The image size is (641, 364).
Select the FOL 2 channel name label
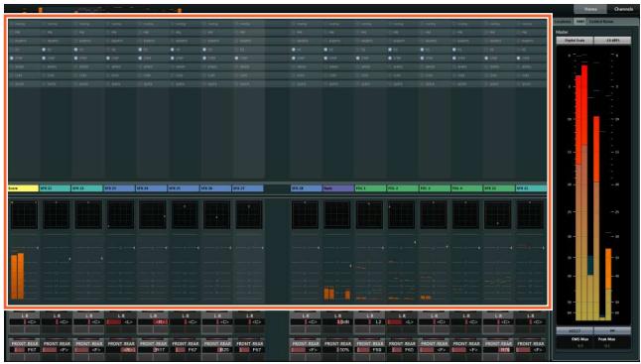402,188
